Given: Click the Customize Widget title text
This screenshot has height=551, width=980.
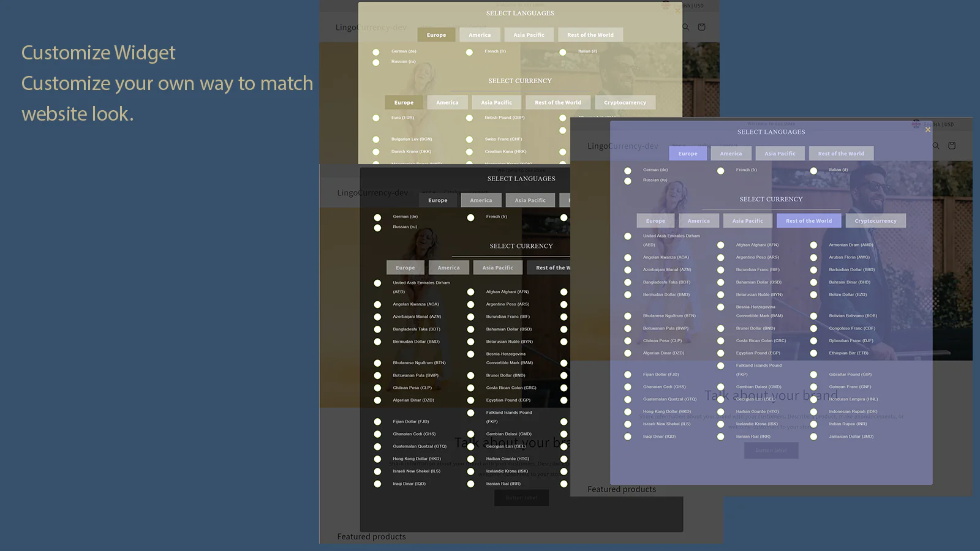Looking at the screenshot, I should [98, 53].
